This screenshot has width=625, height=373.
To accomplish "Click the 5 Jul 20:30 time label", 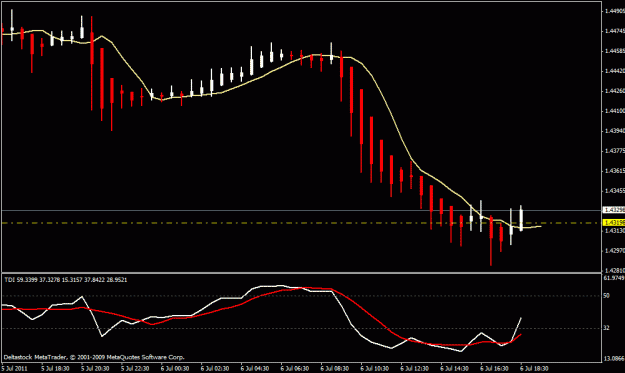I will tap(95, 369).
